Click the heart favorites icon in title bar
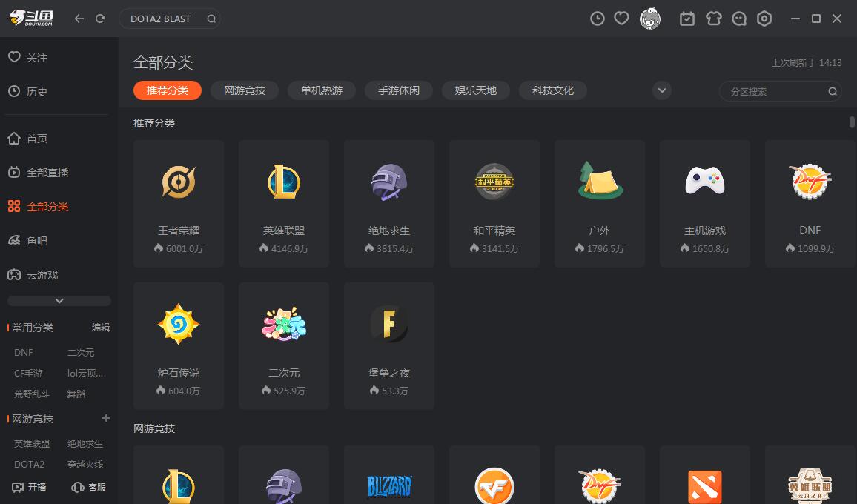 [x=622, y=19]
